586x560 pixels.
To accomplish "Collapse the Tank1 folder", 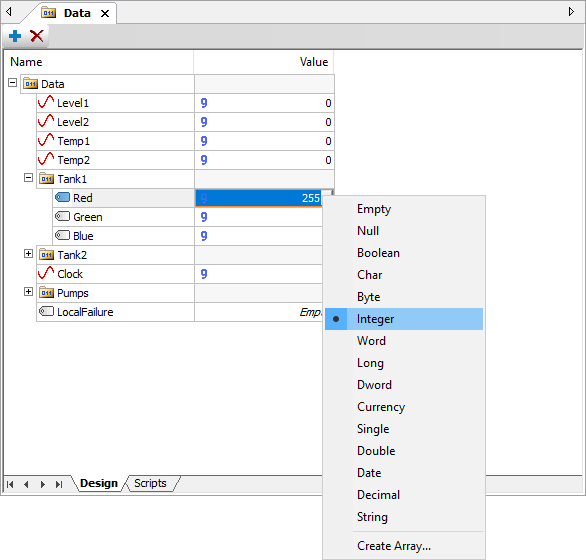I will (x=28, y=178).
